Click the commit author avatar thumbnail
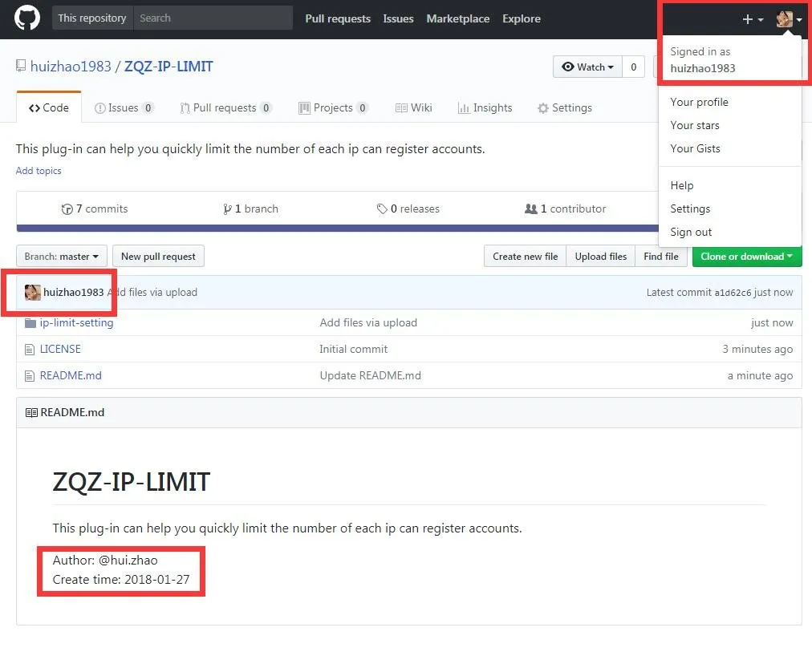The height and width of the screenshot is (672, 812). click(33, 293)
